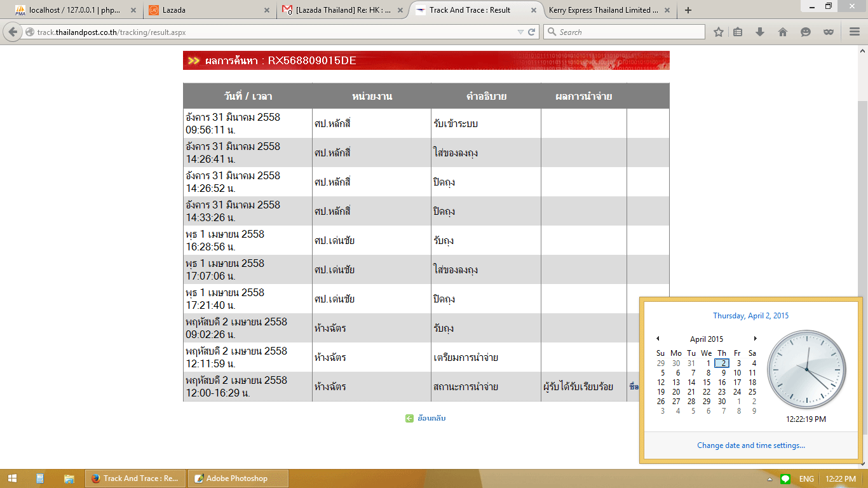This screenshot has height=488, width=868.
Task: Click the green back arrow icon below table
Action: pyautogui.click(x=409, y=418)
